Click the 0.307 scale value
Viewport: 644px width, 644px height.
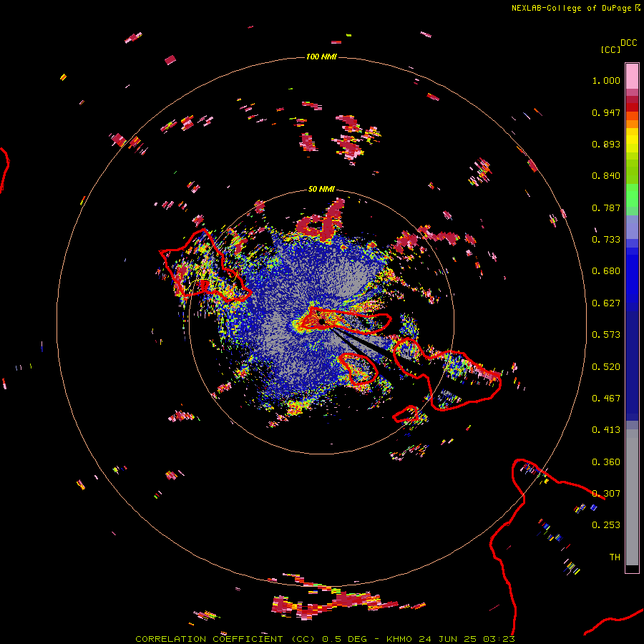pyautogui.click(x=606, y=494)
